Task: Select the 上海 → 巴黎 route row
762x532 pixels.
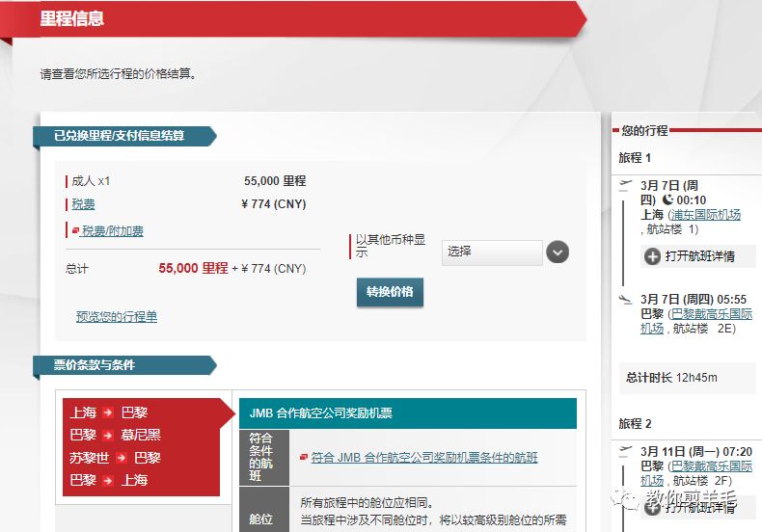Action: [x=108, y=412]
